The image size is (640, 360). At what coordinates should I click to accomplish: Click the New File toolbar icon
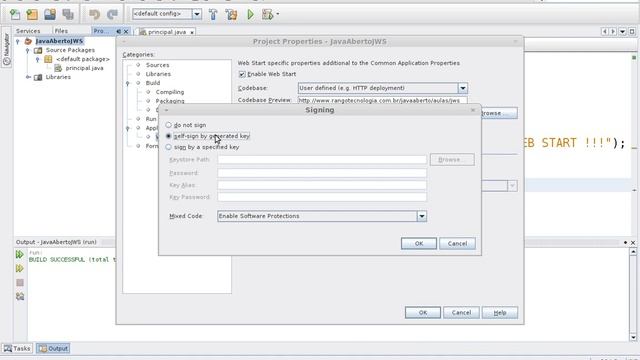click(x=15, y=14)
